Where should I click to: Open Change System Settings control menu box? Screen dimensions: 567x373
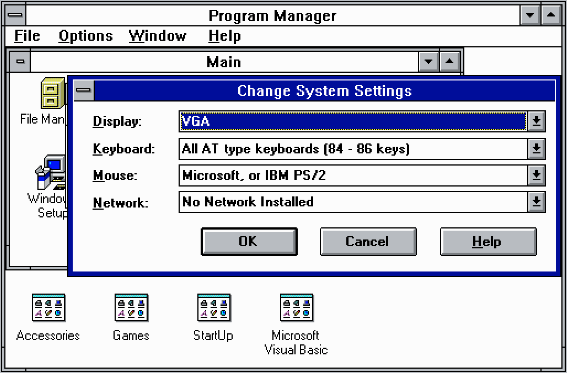coord(84,90)
